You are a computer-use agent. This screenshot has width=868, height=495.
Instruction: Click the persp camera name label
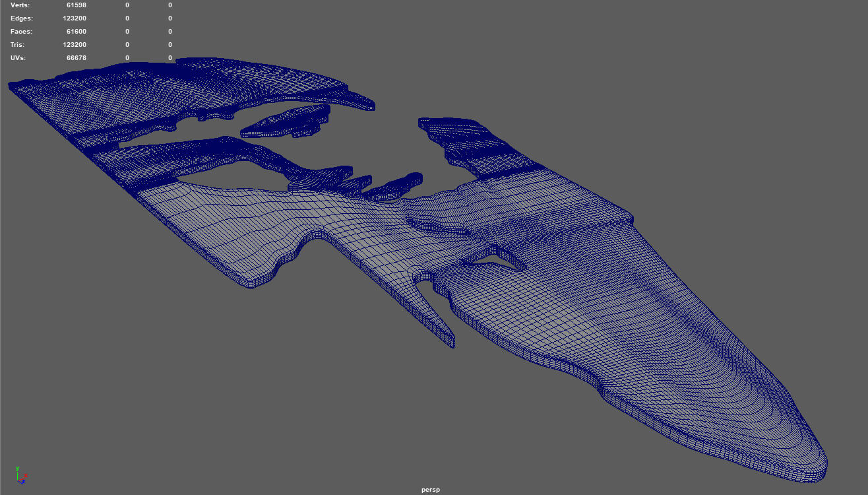click(x=431, y=490)
